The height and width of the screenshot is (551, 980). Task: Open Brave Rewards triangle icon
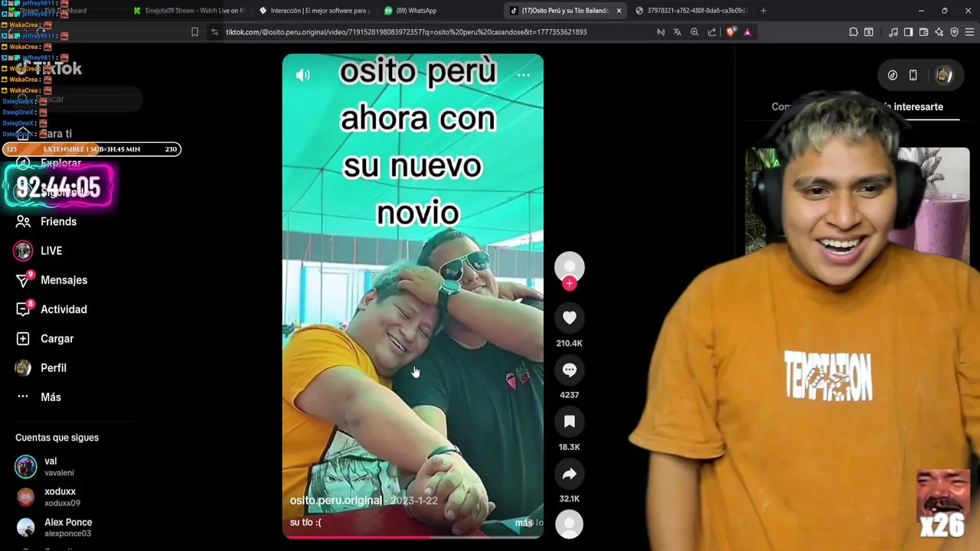(747, 32)
